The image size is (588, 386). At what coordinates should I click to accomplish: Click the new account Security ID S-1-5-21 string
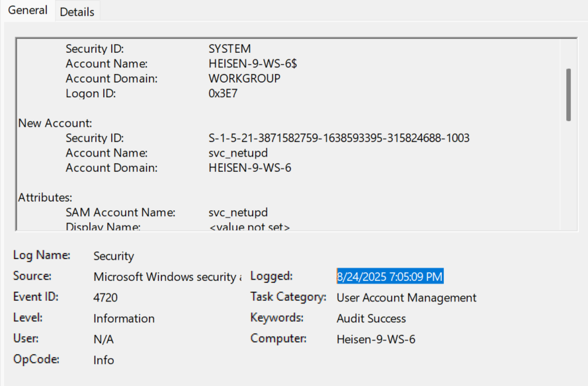[339, 138]
